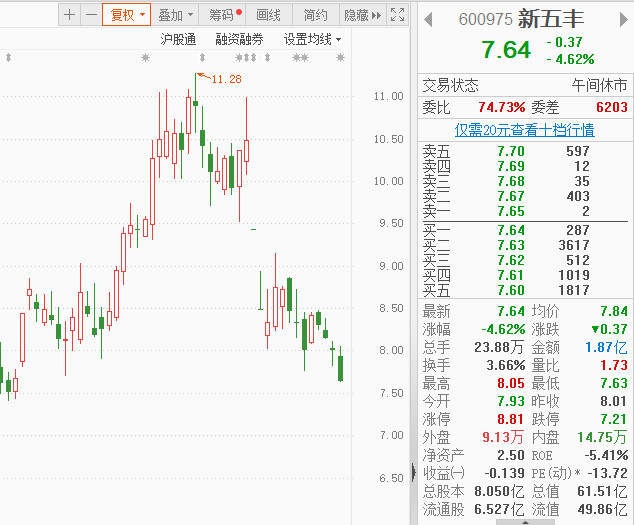Click the 11.28 high price marker
The width and height of the screenshot is (634, 525).
226,78
